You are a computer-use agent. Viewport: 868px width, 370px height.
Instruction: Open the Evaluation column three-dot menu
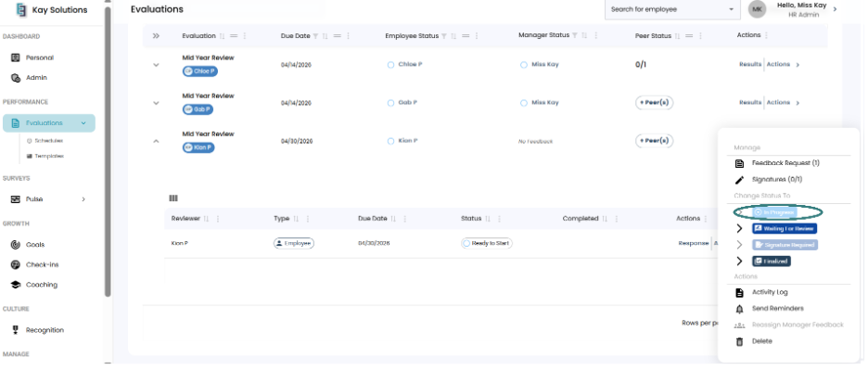(x=245, y=36)
